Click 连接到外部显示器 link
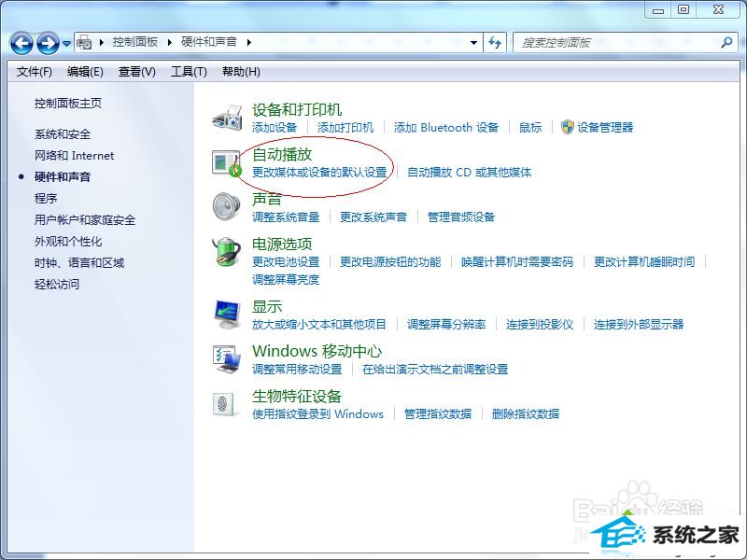Image resolution: width=747 pixels, height=560 pixels. pos(639,325)
